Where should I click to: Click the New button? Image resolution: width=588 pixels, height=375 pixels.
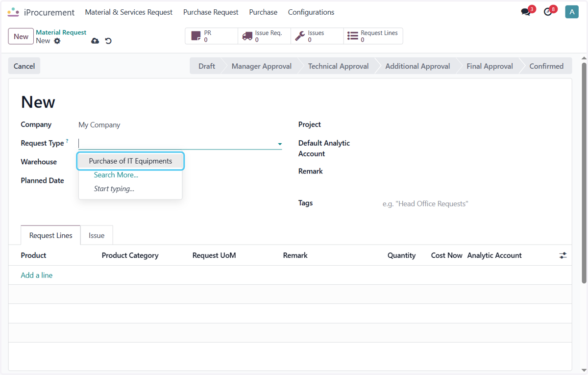pos(21,36)
